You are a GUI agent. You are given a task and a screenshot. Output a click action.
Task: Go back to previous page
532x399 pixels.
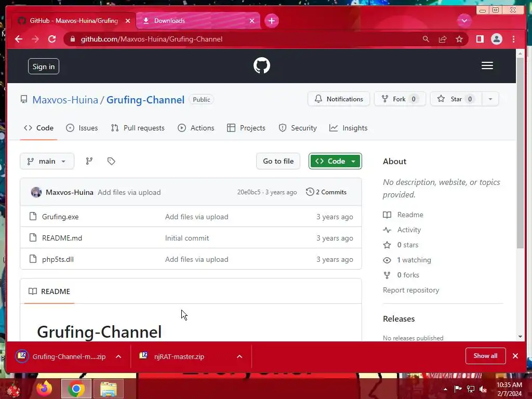(19, 39)
